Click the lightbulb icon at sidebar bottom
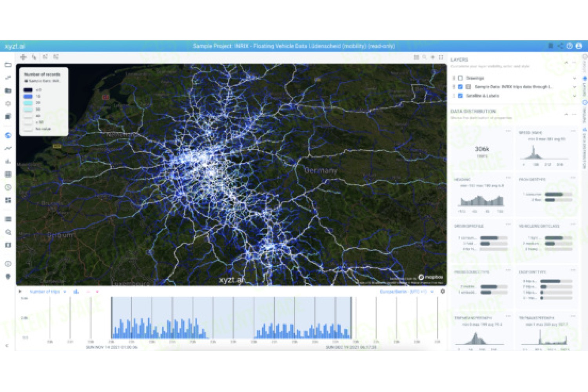This screenshot has width=588, height=392. tap(8, 277)
